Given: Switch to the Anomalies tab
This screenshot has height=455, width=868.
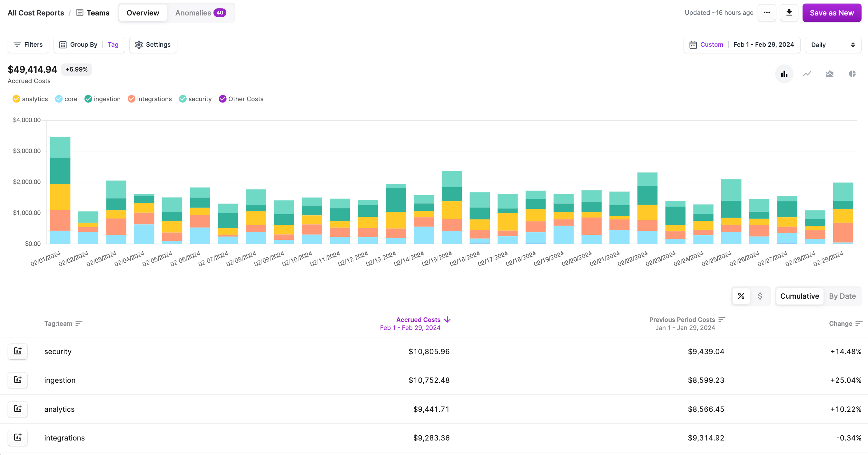Looking at the screenshot, I should click(x=201, y=13).
